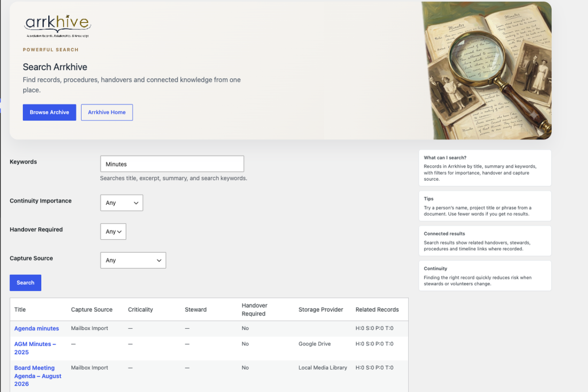The width and height of the screenshot is (588, 392).
Task: Click the Steward column header
Action: point(195,309)
